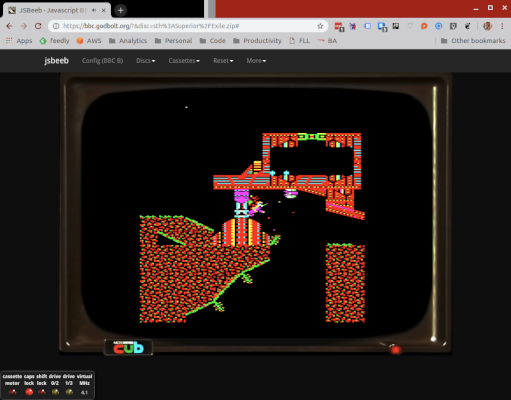Screen dimensions: 511x400
Task: Select the JSBeeb browser tab
Action: 57,10
